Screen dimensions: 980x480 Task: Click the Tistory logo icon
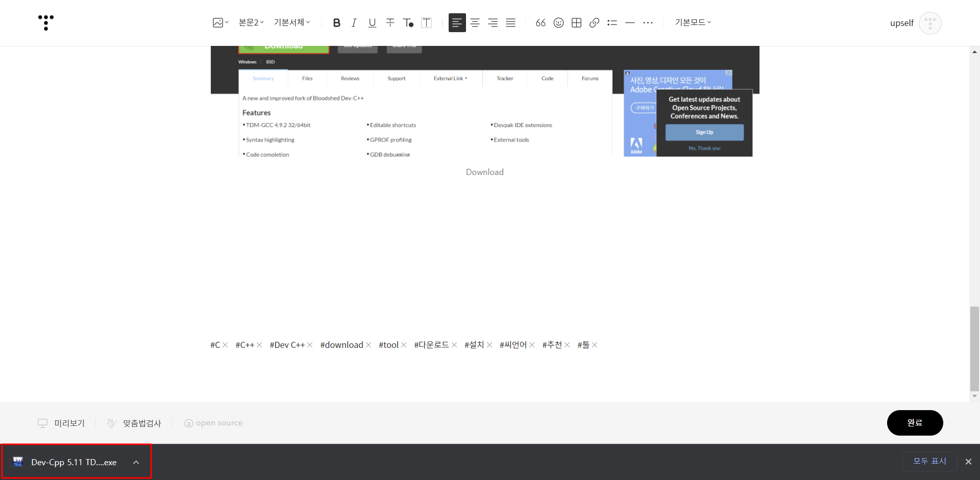click(46, 22)
